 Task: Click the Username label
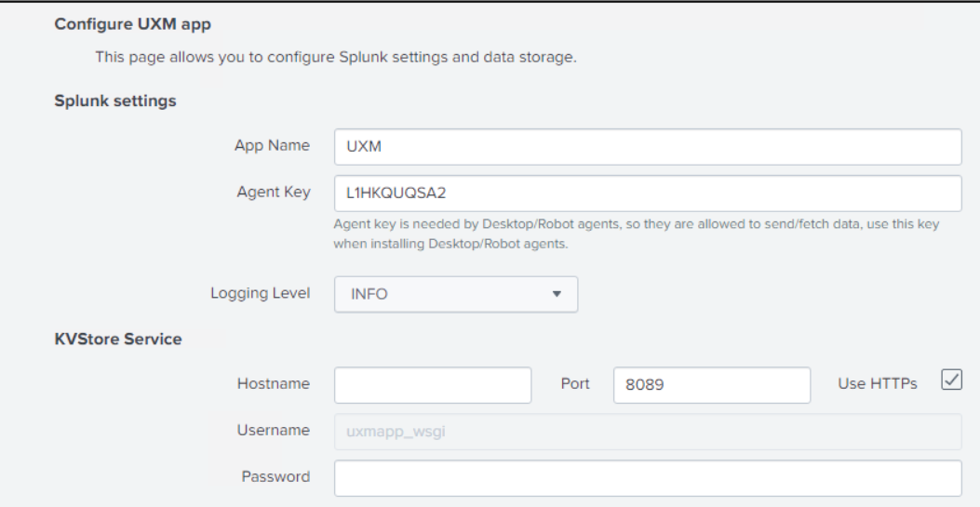273,430
